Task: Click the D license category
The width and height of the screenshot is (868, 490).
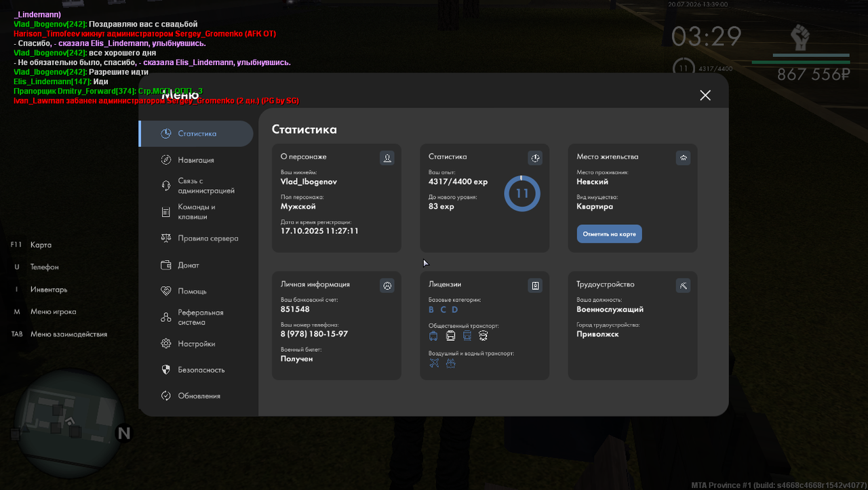Action: tap(455, 310)
